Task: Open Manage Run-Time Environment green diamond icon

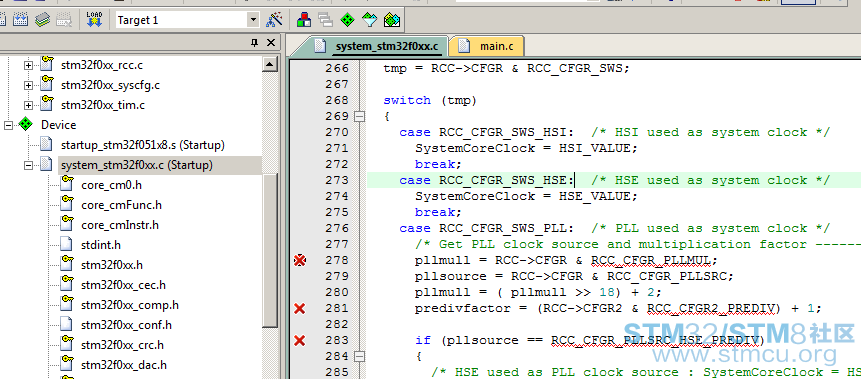Action: (347, 20)
